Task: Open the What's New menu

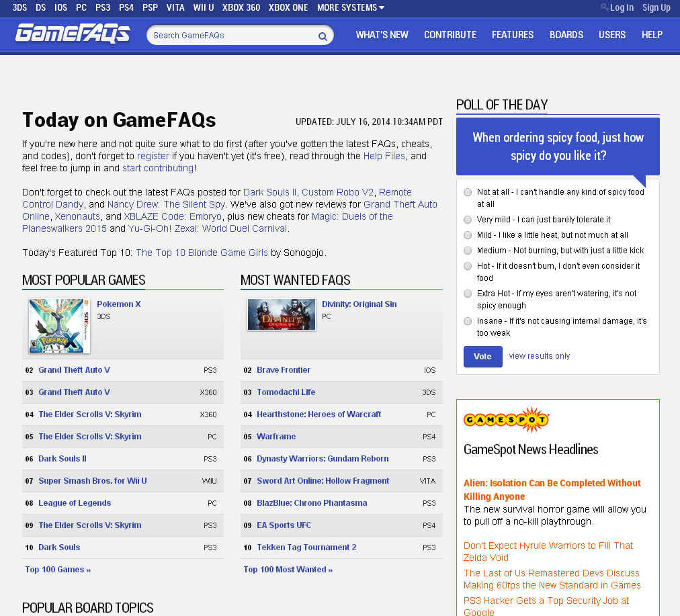Action: tap(382, 35)
